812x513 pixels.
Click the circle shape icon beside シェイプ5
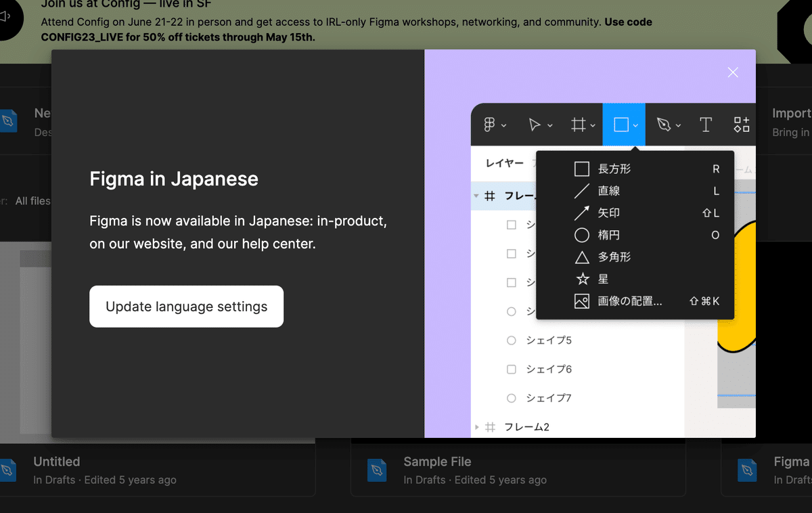pos(512,340)
